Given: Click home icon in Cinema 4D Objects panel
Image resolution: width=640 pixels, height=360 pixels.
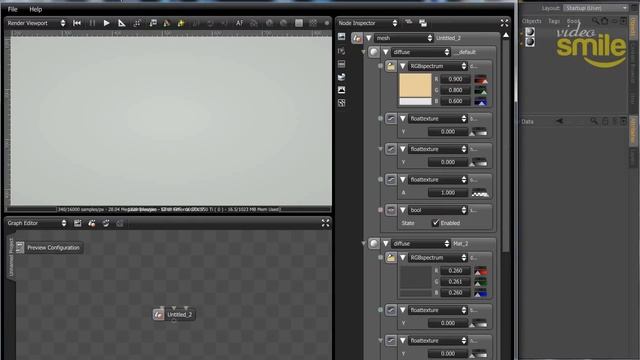Looking at the screenshot, I should [604, 21].
